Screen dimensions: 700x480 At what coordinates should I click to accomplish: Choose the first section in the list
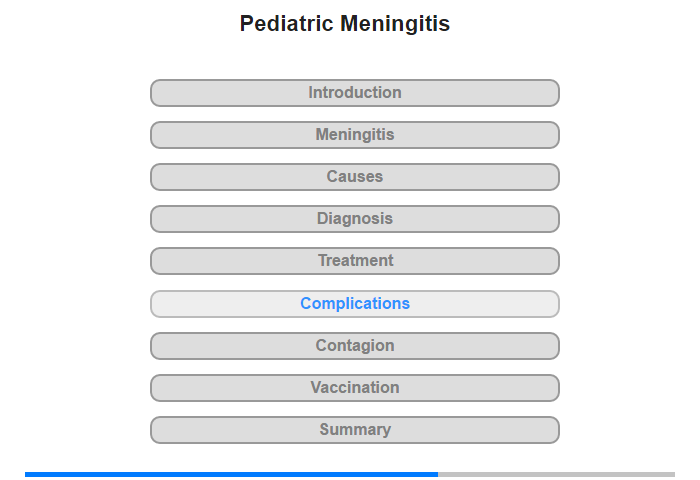355,93
